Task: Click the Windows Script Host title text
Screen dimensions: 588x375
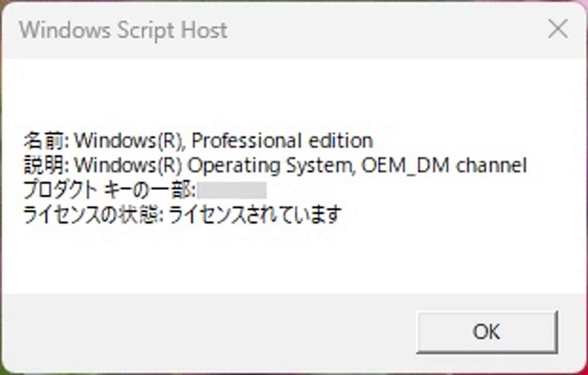Action: 123,30
